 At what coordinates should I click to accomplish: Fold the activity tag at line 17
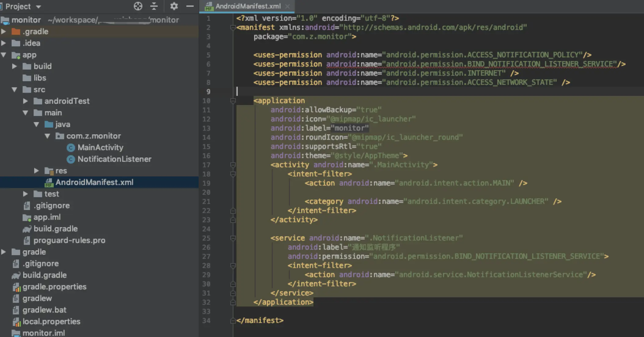point(233,165)
